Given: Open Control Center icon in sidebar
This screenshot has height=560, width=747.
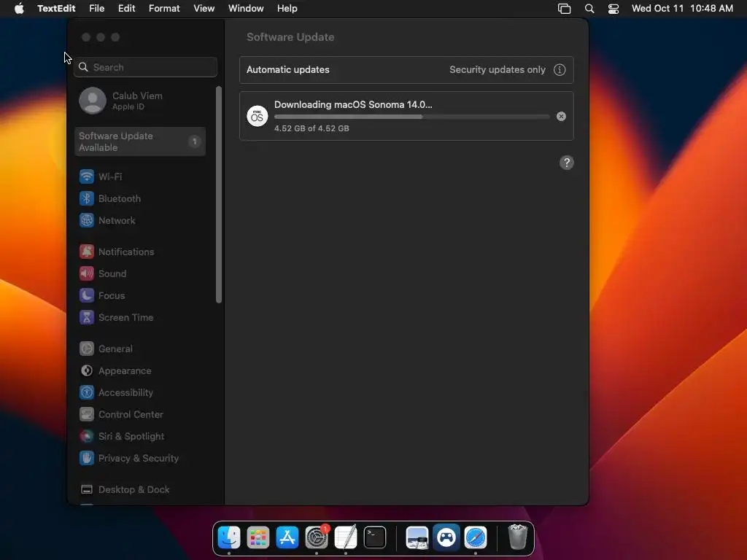Looking at the screenshot, I should (87, 415).
